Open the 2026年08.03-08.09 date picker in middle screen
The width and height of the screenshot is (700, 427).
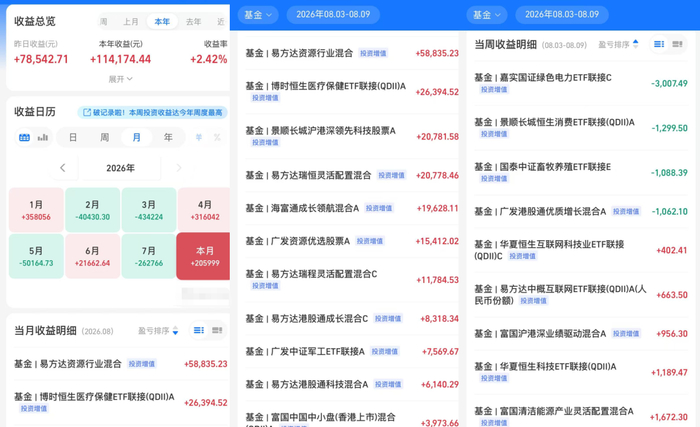(x=333, y=14)
